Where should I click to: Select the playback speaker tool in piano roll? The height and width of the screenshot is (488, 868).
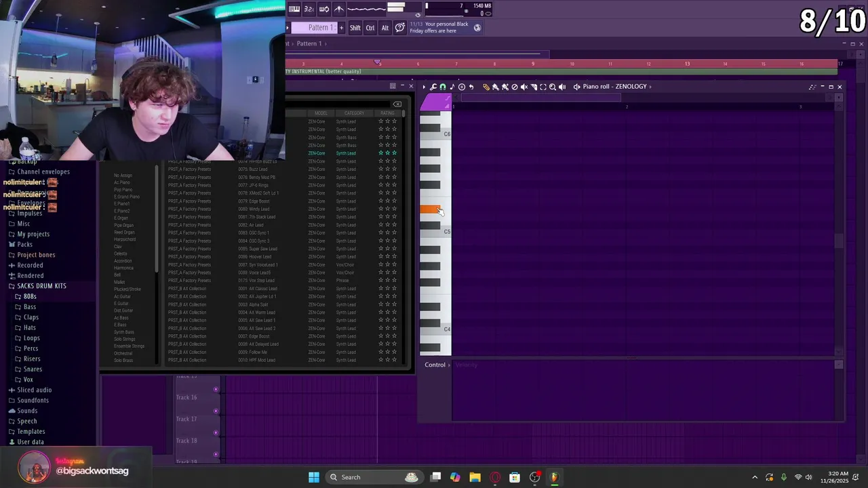coord(562,87)
